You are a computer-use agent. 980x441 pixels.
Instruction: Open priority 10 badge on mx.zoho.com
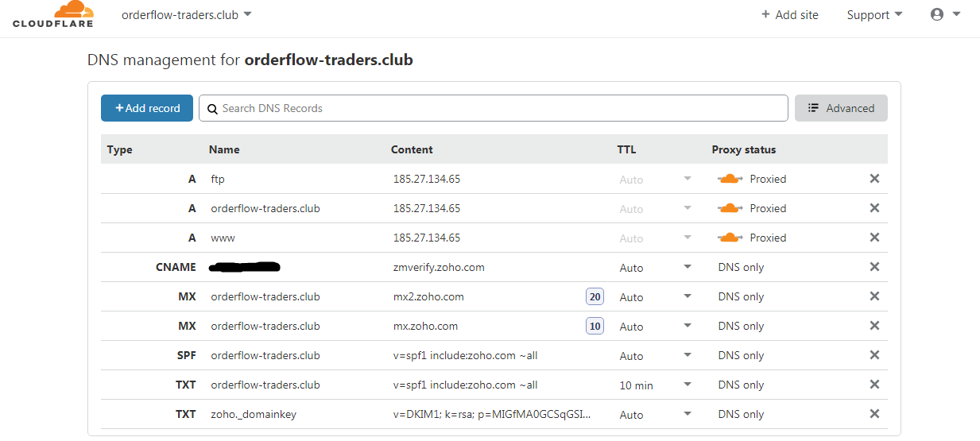pos(595,326)
